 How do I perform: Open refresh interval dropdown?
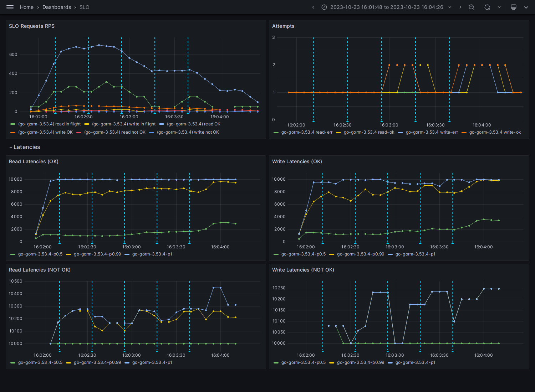point(499,7)
